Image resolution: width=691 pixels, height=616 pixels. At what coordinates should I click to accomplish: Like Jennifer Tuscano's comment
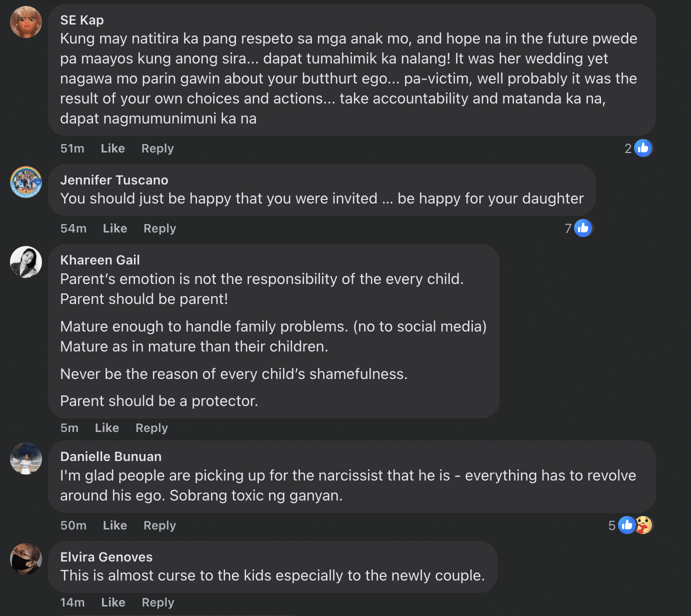[115, 228]
